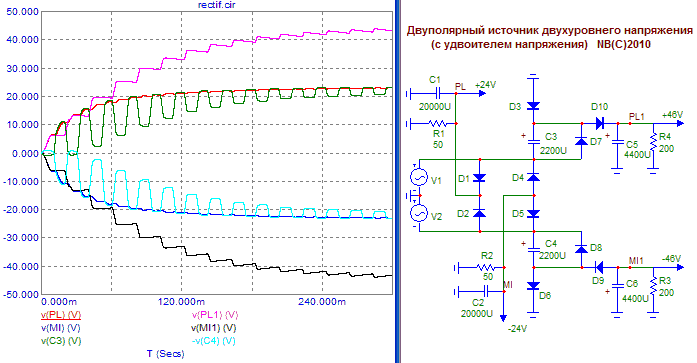Select diode D6 symbol

click(x=533, y=286)
